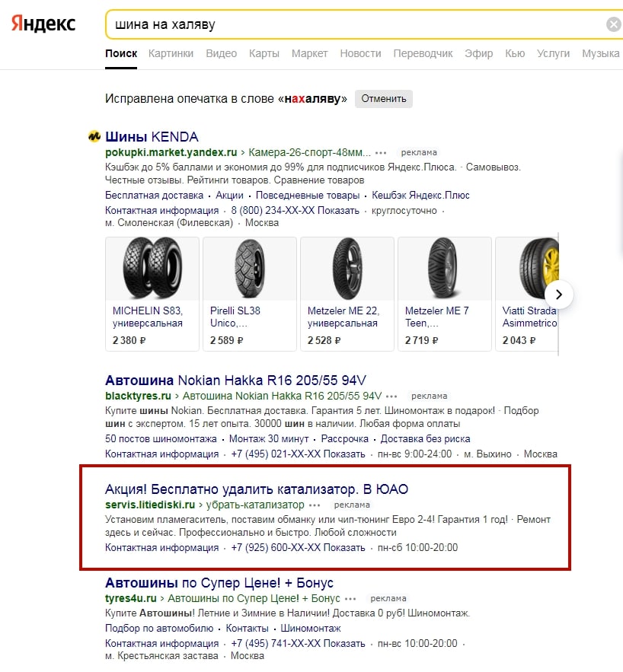Open Контактная информация for the KENDA ad
623x672 pixels.
(x=162, y=211)
